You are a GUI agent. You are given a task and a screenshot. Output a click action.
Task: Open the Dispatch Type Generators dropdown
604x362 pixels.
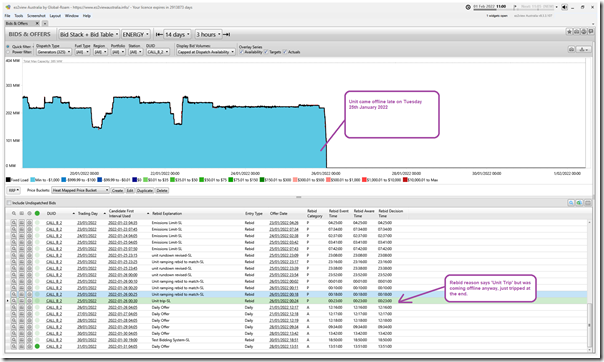[x=54, y=52]
